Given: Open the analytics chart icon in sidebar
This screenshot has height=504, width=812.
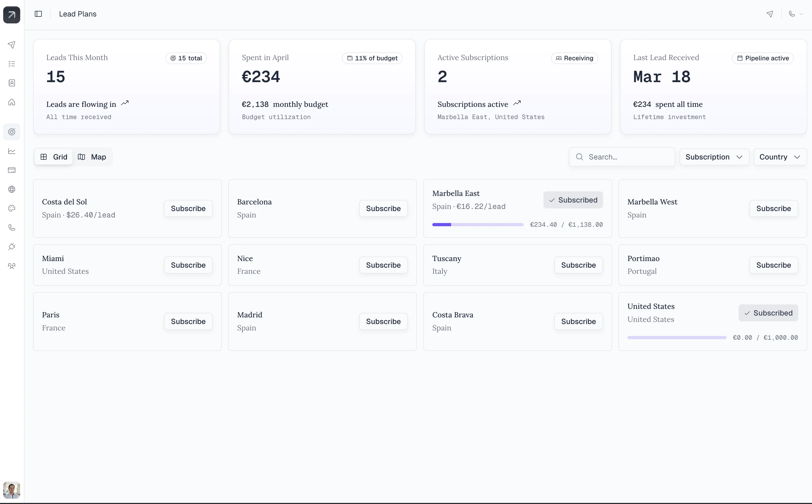Looking at the screenshot, I should coord(12,151).
